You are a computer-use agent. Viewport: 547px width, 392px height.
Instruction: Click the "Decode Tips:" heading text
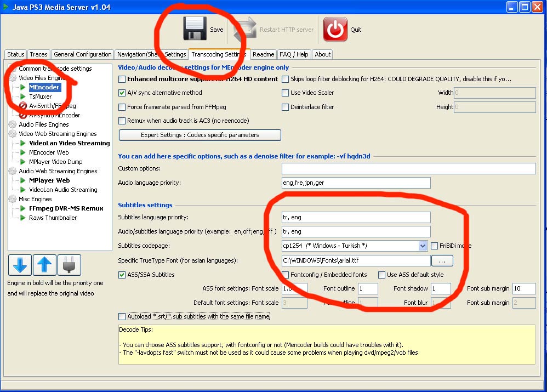(x=136, y=329)
